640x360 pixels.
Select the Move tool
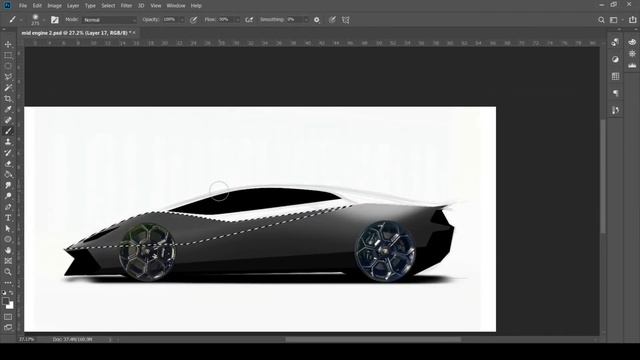(x=8, y=44)
